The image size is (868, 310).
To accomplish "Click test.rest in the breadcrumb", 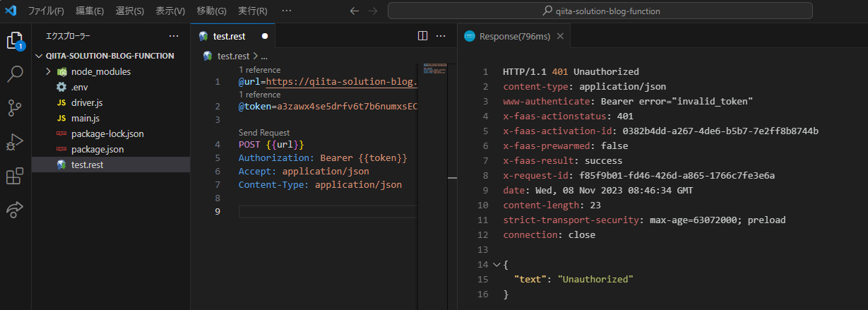I will tap(233, 56).
